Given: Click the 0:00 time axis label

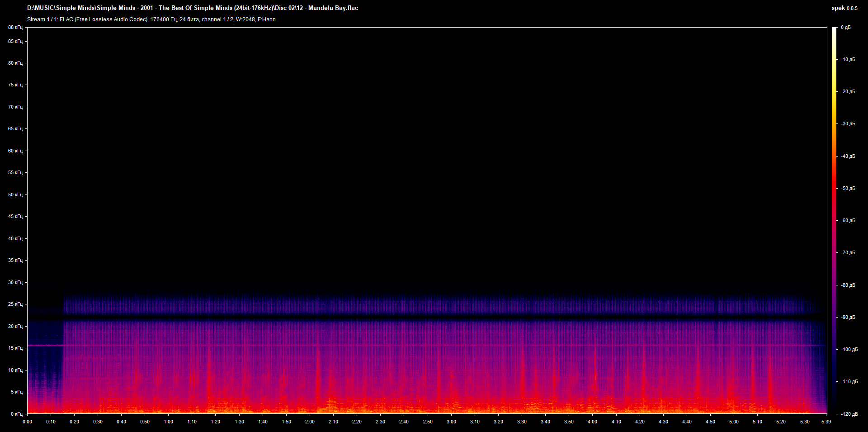Looking at the screenshot, I should [27, 422].
